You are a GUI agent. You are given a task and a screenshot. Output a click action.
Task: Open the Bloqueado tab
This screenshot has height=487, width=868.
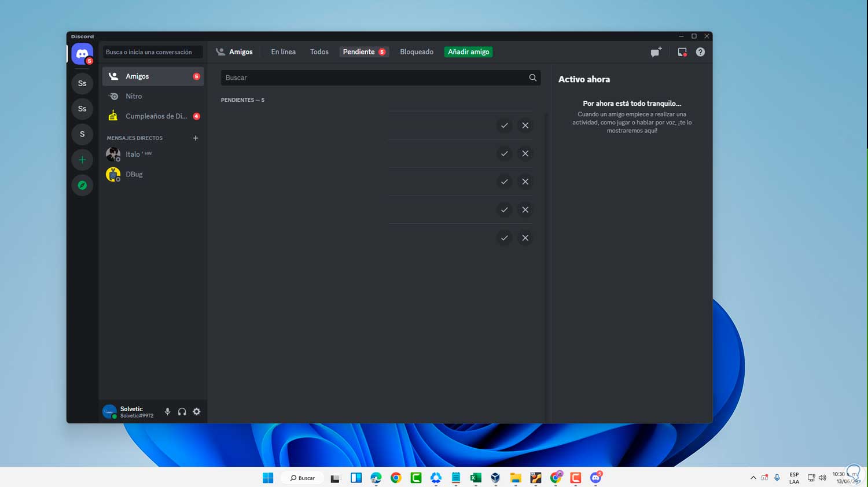417,52
